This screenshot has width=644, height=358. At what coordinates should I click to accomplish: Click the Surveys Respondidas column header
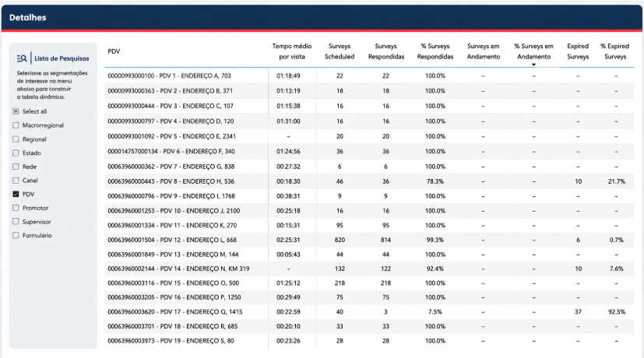pyautogui.click(x=386, y=51)
